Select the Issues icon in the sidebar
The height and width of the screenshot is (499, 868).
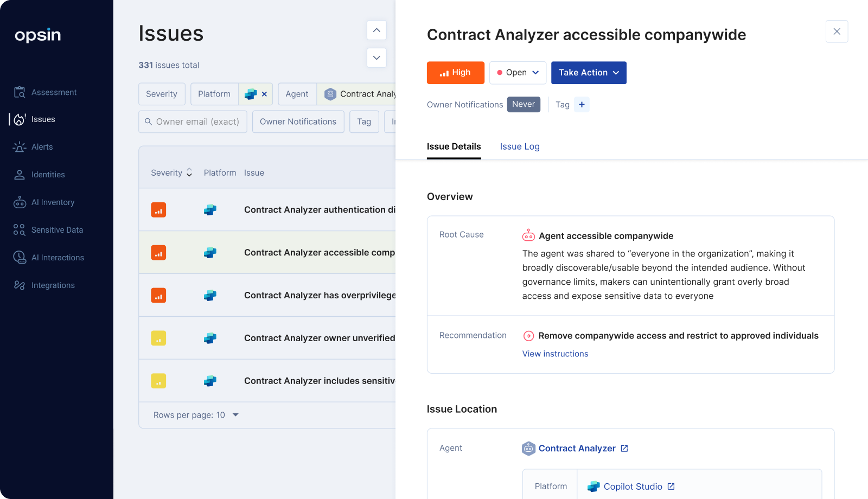(19, 119)
